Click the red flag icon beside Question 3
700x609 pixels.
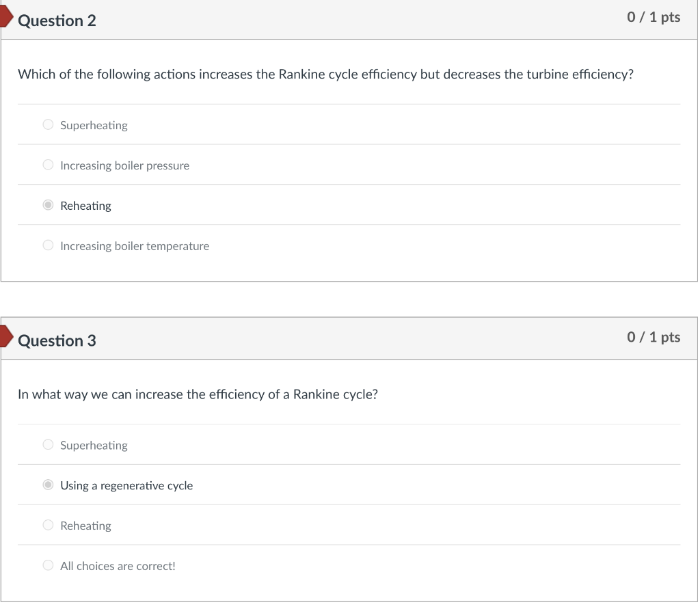pyautogui.click(x=6, y=336)
